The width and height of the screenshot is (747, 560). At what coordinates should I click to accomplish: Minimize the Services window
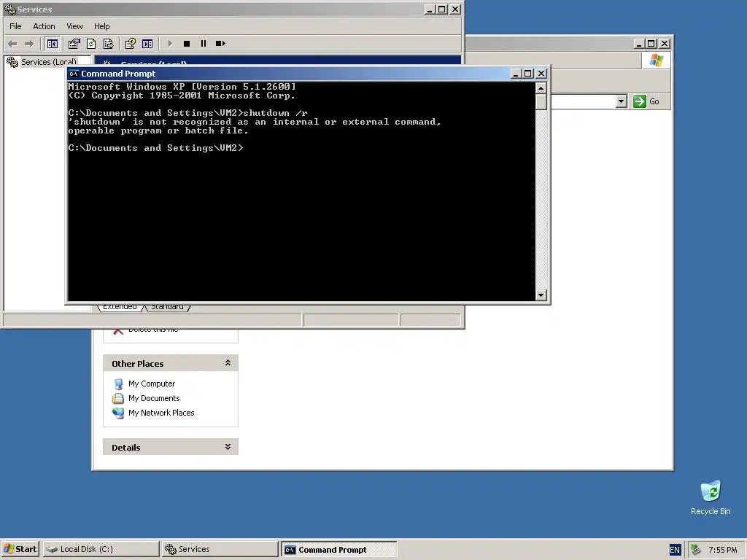click(x=429, y=9)
